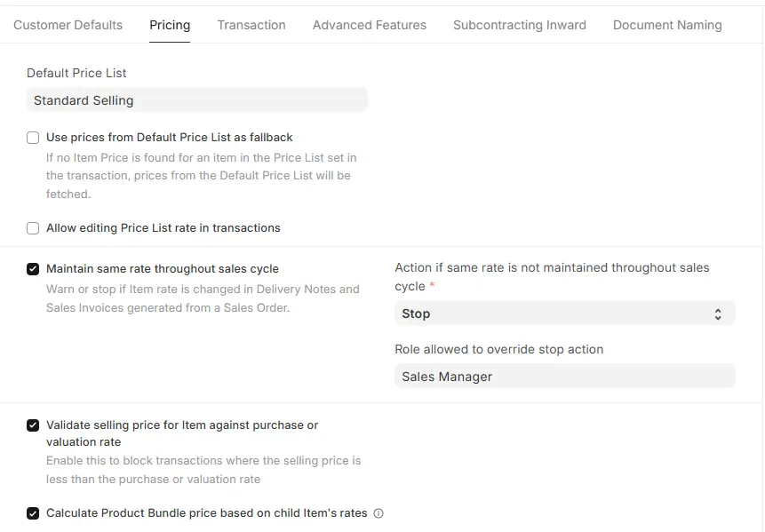765x532 pixels.
Task: Click the Role allowed to override stop action label
Action: coord(499,349)
